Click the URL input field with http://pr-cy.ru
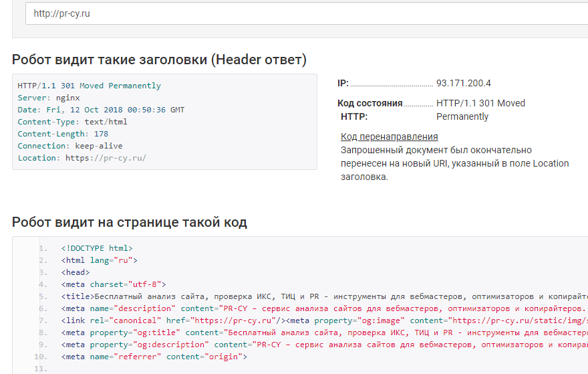The width and height of the screenshot is (588, 374). [301, 13]
